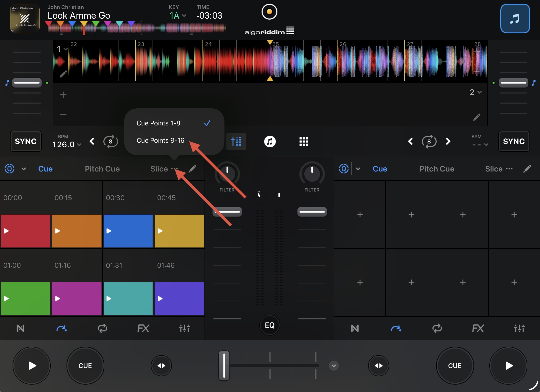Click the left deck Neural Mix icon
The height and width of the screenshot is (392, 540).
click(x=20, y=328)
